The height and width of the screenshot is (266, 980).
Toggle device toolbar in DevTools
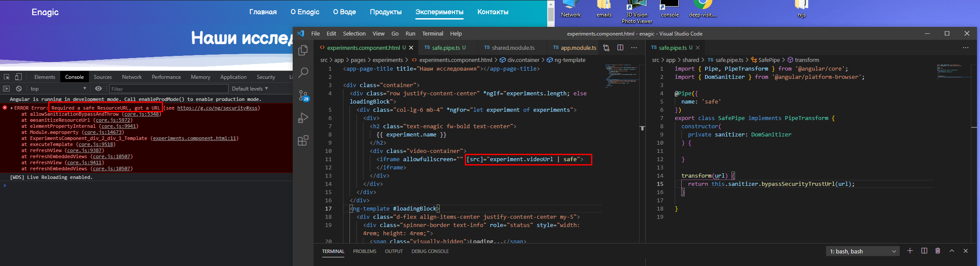(x=18, y=77)
